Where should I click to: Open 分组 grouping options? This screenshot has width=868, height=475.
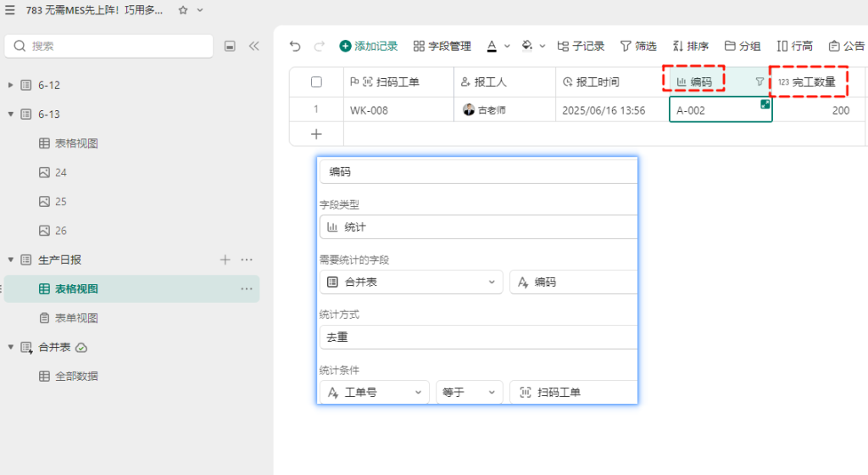(x=743, y=46)
